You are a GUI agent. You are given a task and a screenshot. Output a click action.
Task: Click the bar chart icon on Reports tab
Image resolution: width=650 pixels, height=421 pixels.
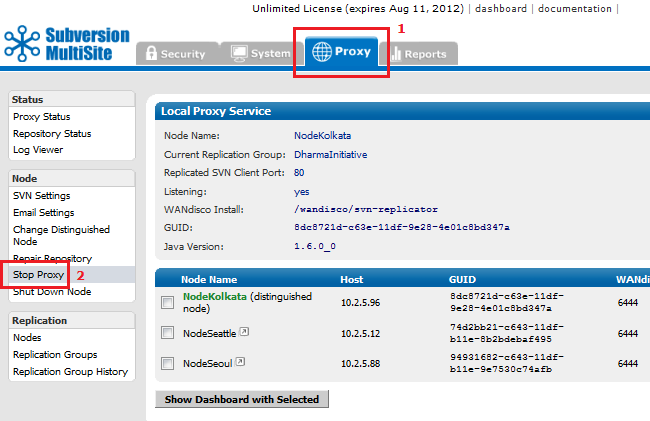pyautogui.click(x=396, y=53)
